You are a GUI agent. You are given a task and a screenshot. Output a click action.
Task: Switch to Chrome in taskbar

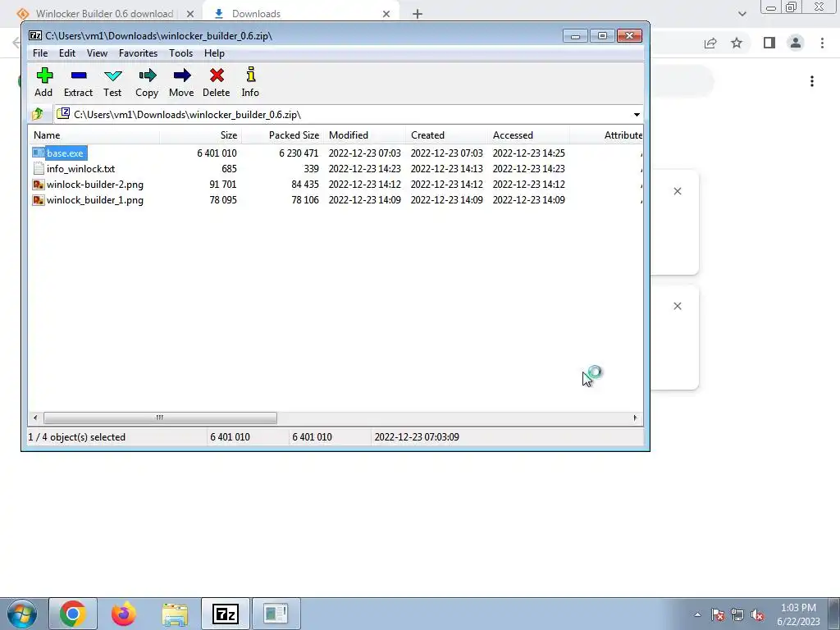point(73,614)
